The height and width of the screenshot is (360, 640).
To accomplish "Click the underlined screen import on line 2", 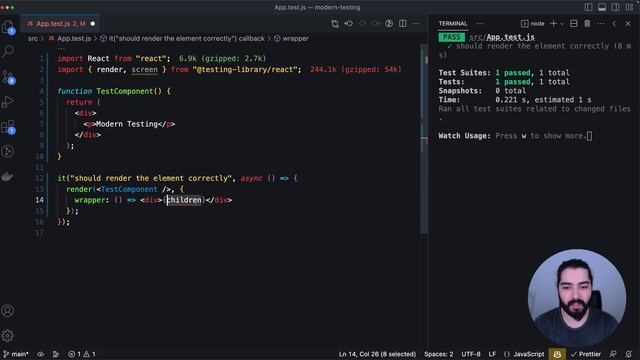I will (x=144, y=69).
